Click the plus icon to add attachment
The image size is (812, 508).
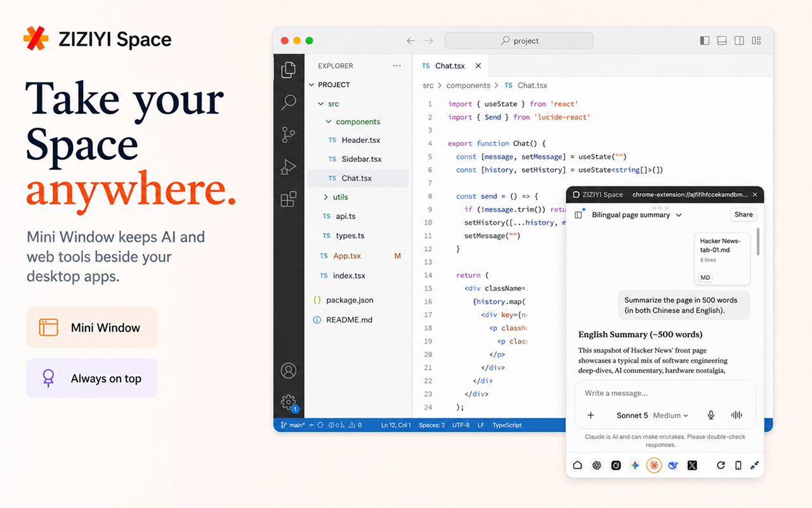point(591,415)
